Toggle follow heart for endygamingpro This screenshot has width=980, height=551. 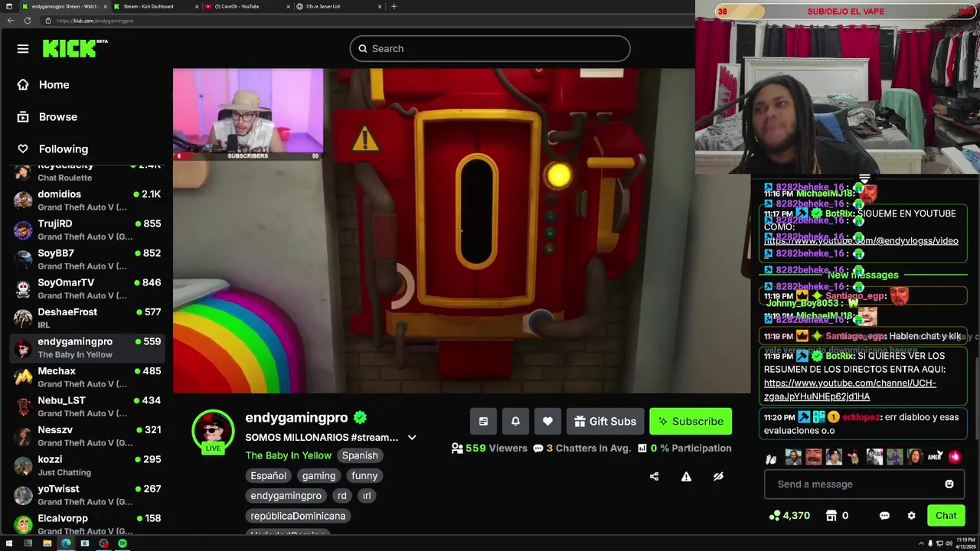pos(547,422)
